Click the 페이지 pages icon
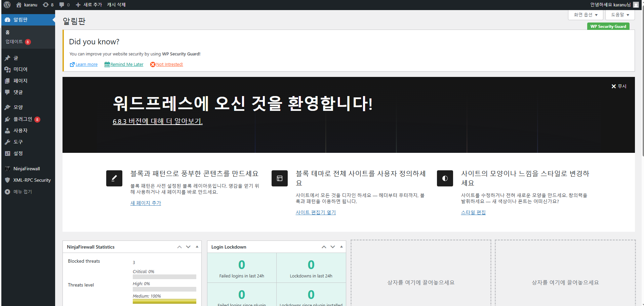This screenshot has height=306, width=644. point(7,81)
